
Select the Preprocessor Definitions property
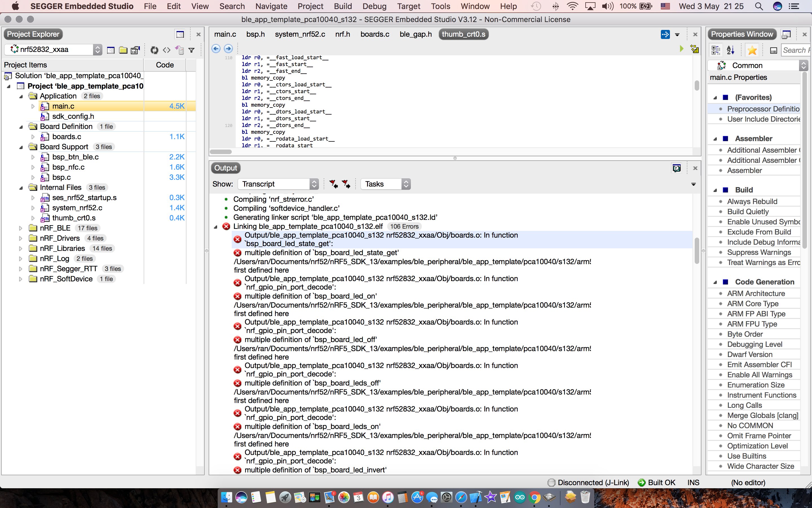763,109
